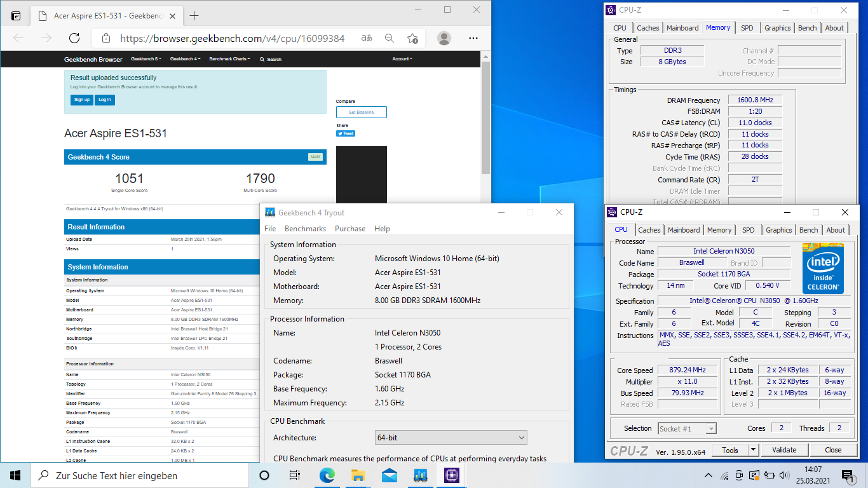Click the Intel Celeron logo in CPU-Z
Screen dimensions: 868x488
click(823, 268)
